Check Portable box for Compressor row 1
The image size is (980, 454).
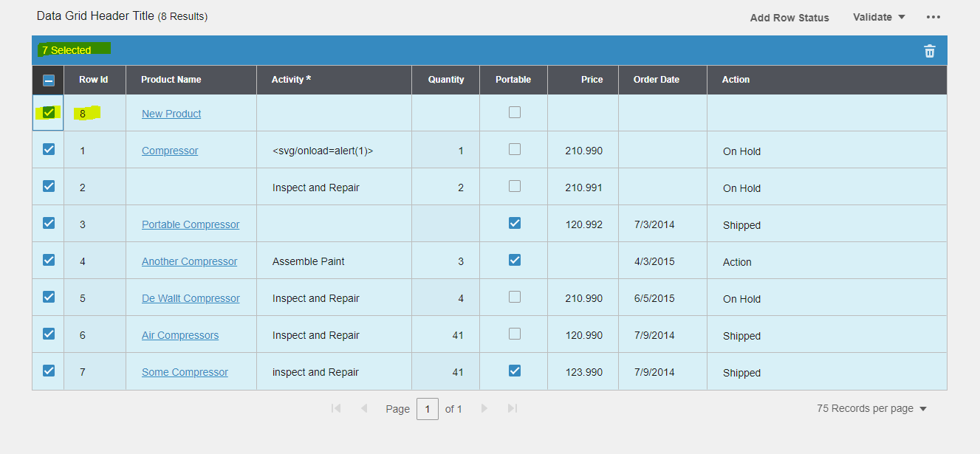pyautogui.click(x=515, y=149)
